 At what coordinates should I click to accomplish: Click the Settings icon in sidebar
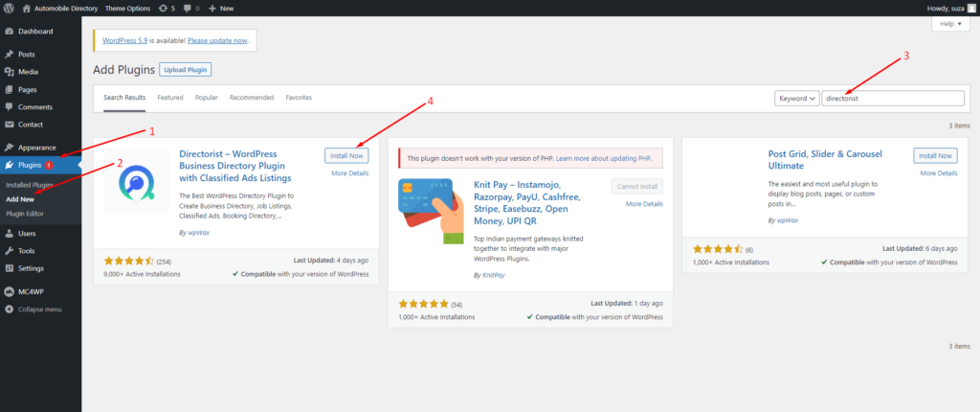coord(10,268)
